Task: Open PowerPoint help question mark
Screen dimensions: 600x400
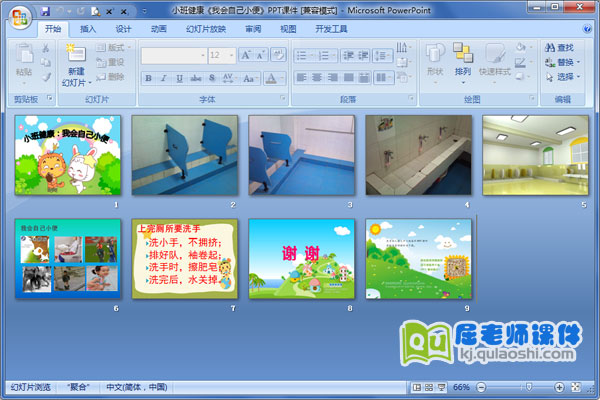Action: 587,29
